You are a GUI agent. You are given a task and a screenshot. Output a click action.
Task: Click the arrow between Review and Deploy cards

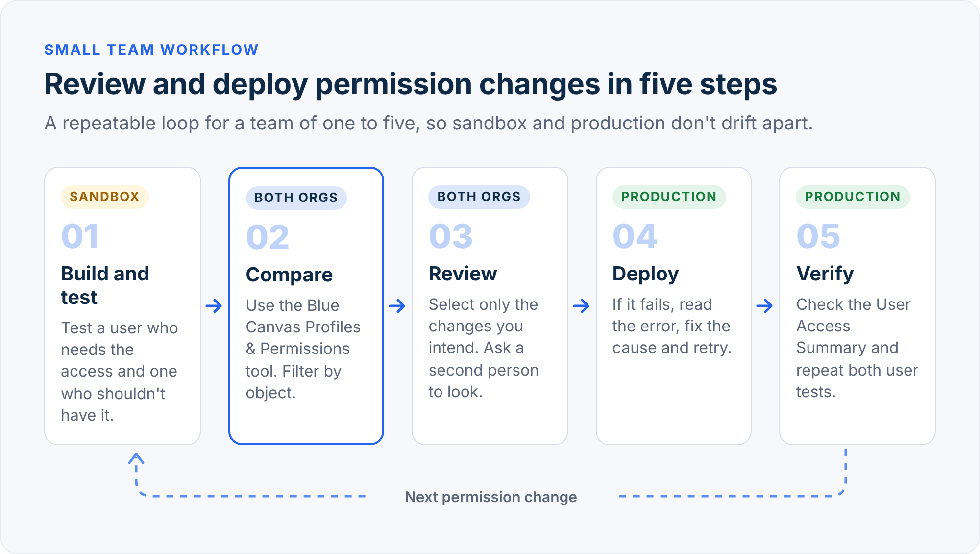coord(582,306)
